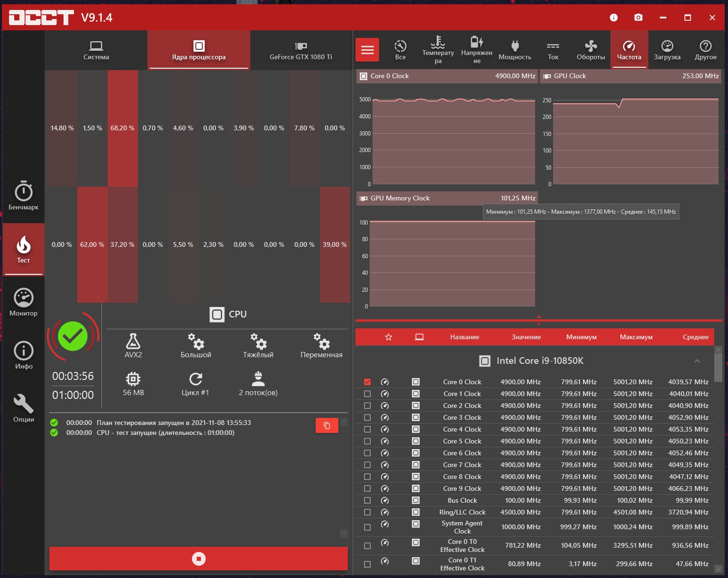
Task: Filter sensors by Обороты fan icon
Action: (x=591, y=50)
